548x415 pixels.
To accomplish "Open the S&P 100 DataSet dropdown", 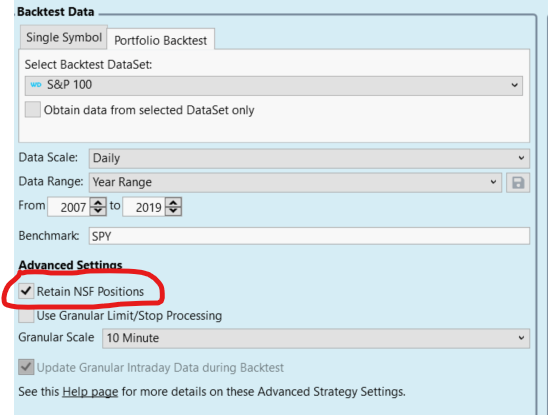I will click(x=274, y=86).
